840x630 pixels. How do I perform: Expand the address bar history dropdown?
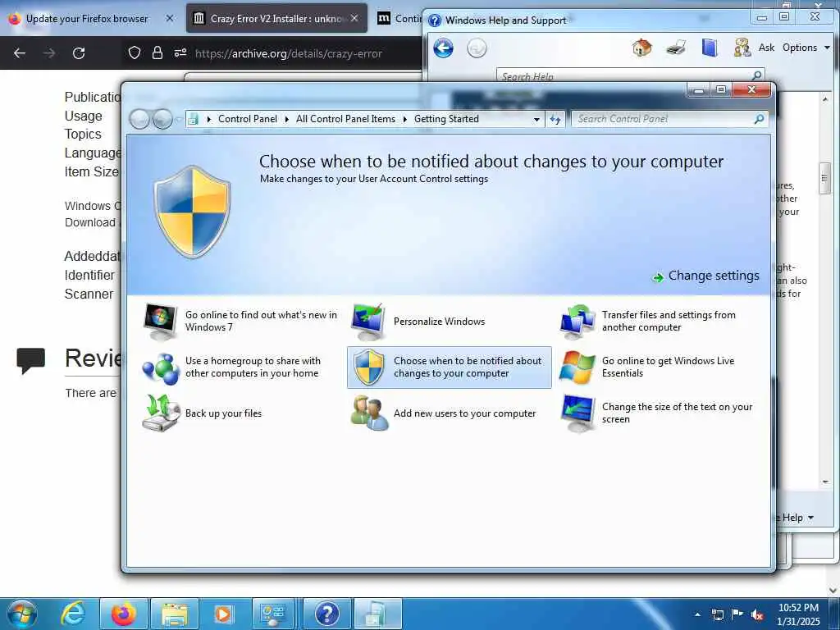(x=536, y=120)
